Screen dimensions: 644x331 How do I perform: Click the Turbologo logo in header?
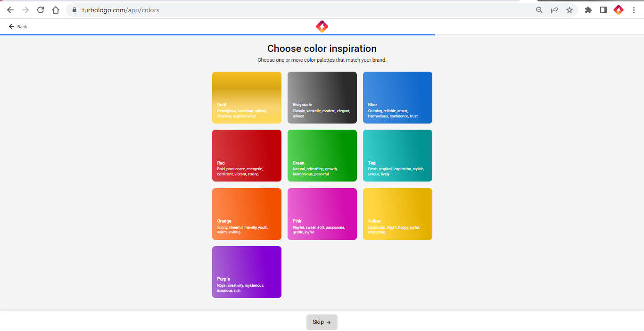pos(322,26)
